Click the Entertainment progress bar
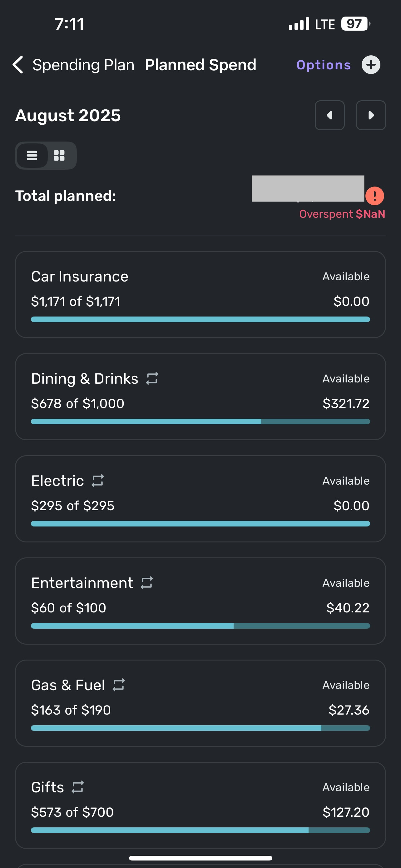Screen dimensions: 401x868 (200, 626)
